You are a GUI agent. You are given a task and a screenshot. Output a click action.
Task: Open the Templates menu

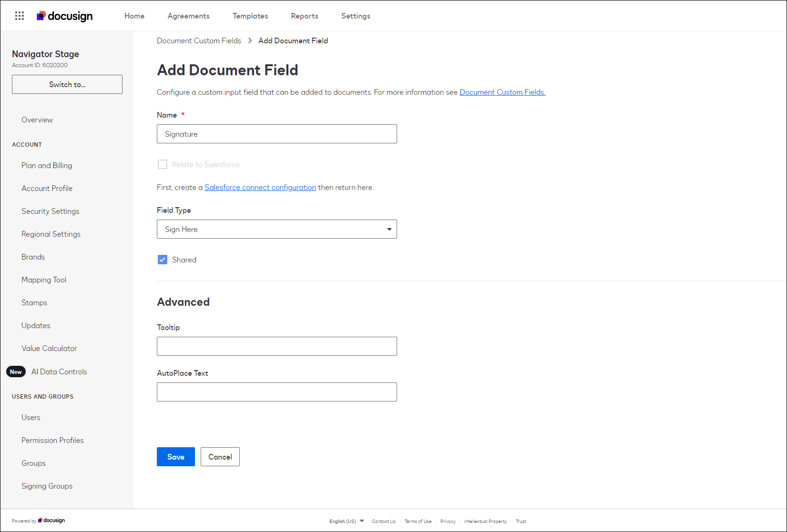tap(250, 16)
